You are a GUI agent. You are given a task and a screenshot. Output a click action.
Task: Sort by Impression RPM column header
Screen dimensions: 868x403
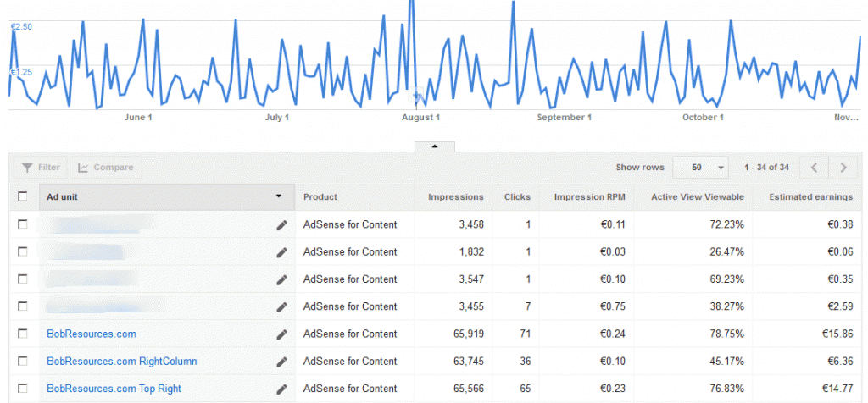[x=590, y=196]
